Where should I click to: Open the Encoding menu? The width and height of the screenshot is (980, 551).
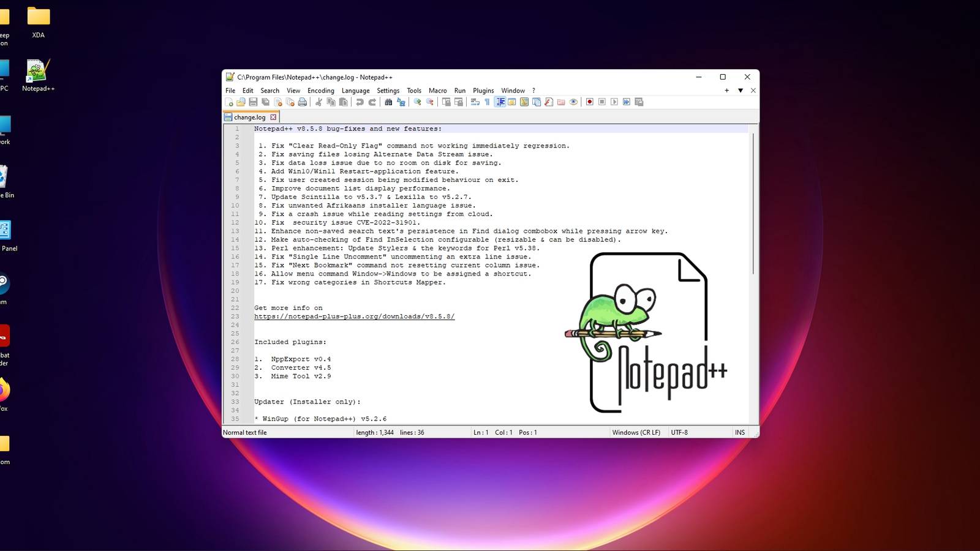(320, 90)
